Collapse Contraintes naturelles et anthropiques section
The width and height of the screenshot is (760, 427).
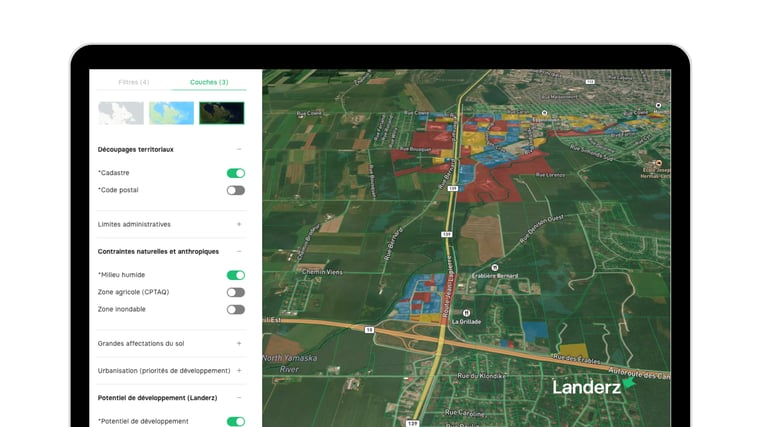239,252
